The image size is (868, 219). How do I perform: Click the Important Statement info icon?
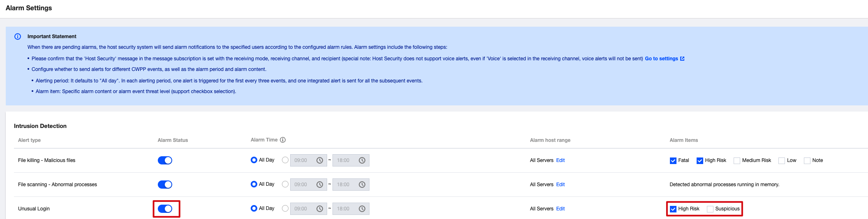tap(18, 36)
